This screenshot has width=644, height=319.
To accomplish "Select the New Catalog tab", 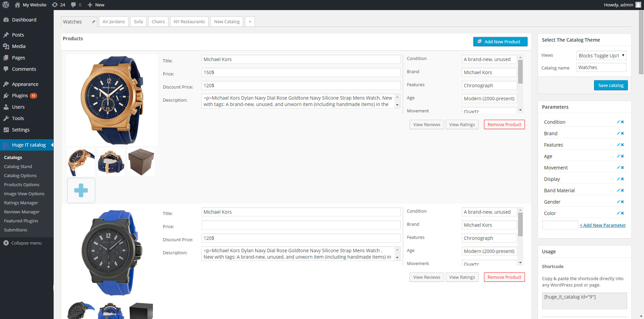I will point(227,22).
